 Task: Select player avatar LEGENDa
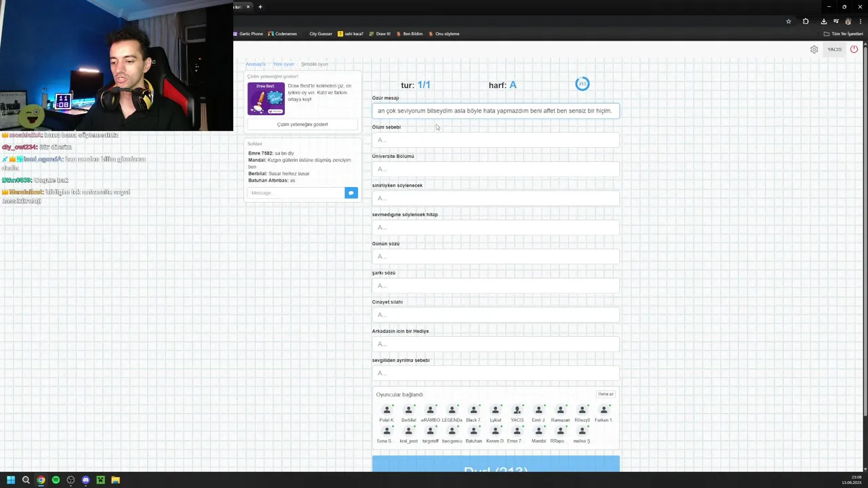coord(452,413)
